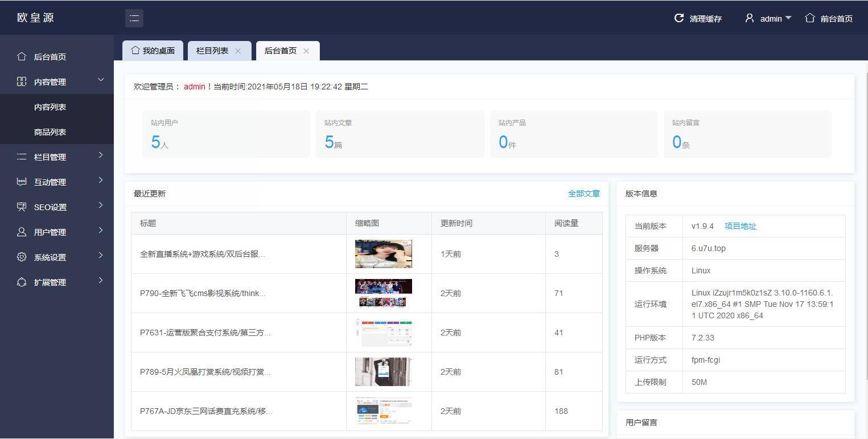Collapse the 内容管理 submenu
868x439 pixels.
[x=101, y=80]
